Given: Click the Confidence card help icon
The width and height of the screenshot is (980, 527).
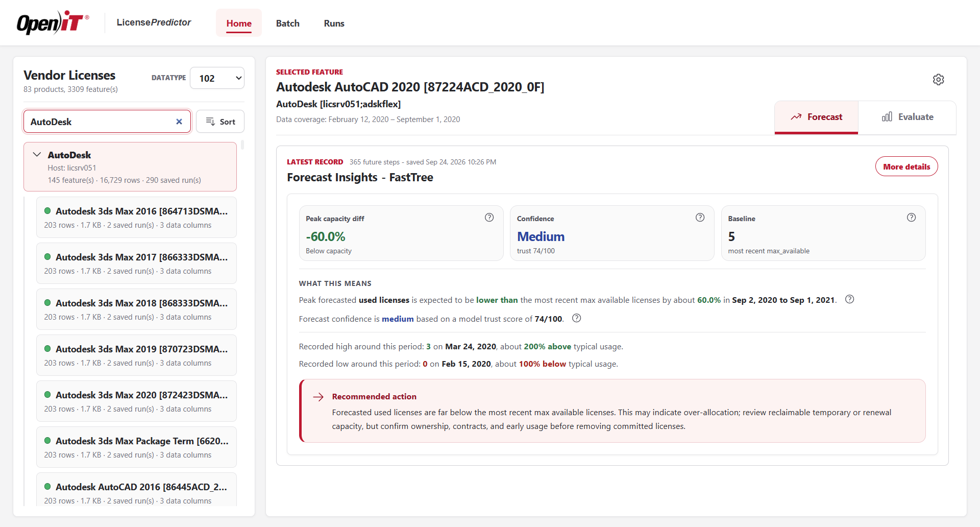Looking at the screenshot, I should click(x=700, y=218).
